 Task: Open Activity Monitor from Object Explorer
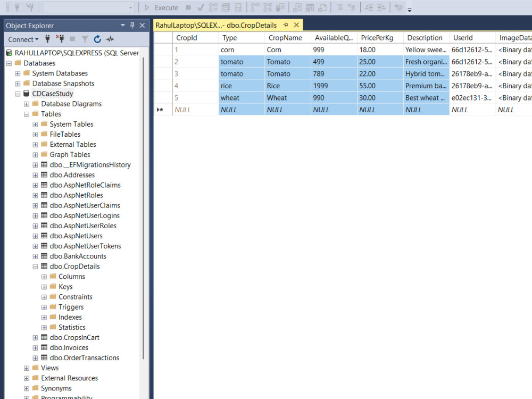click(x=110, y=39)
